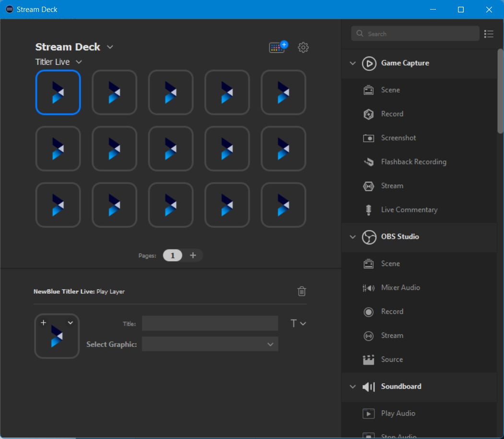Image resolution: width=504 pixels, height=439 pixels.
Task: Open the Titler Live profile dropdown
Action: pos(79,62)
